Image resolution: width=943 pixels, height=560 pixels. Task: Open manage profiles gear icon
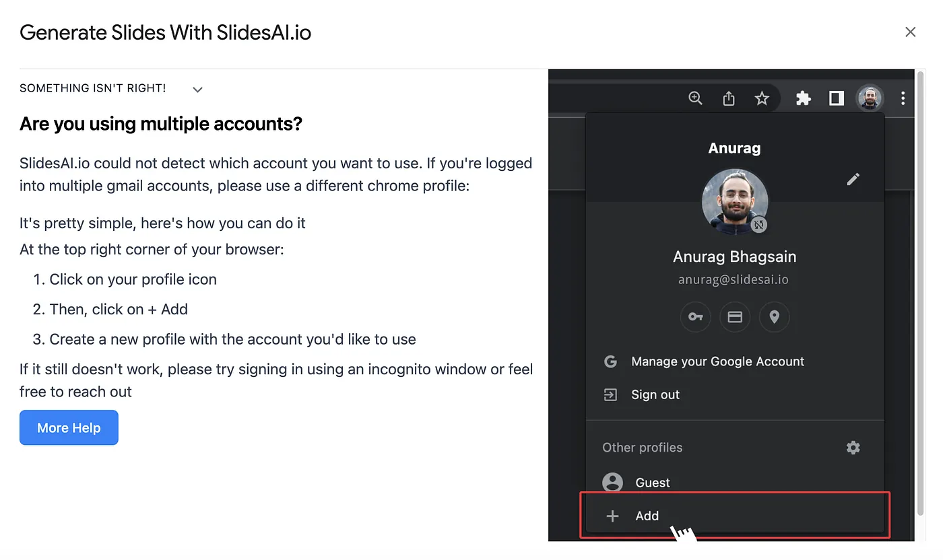[853, 448]
